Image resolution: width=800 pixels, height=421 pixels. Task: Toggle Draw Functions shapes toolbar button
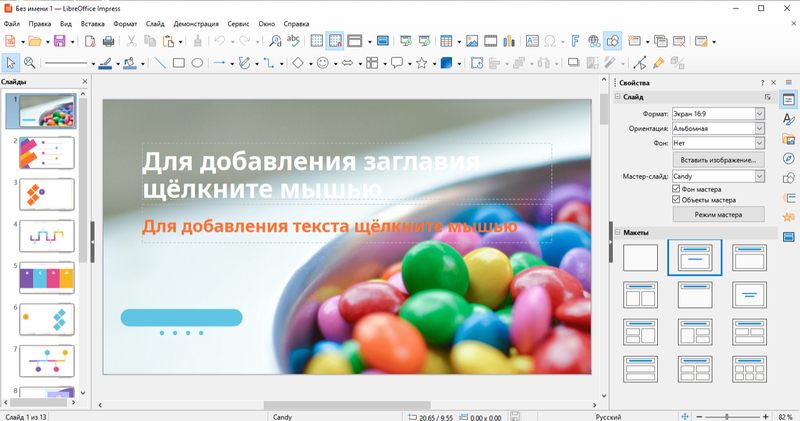pyautogui.click(x=613, y=41)
